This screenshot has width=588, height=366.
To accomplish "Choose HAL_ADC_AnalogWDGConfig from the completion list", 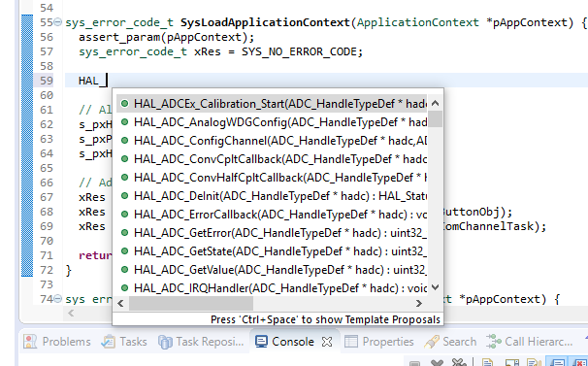I will [272, 122].
